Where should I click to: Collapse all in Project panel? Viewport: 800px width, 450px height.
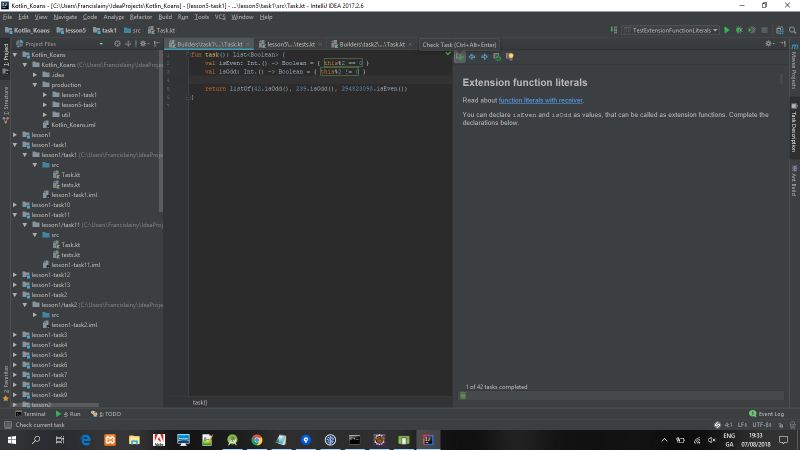[128, 44]
